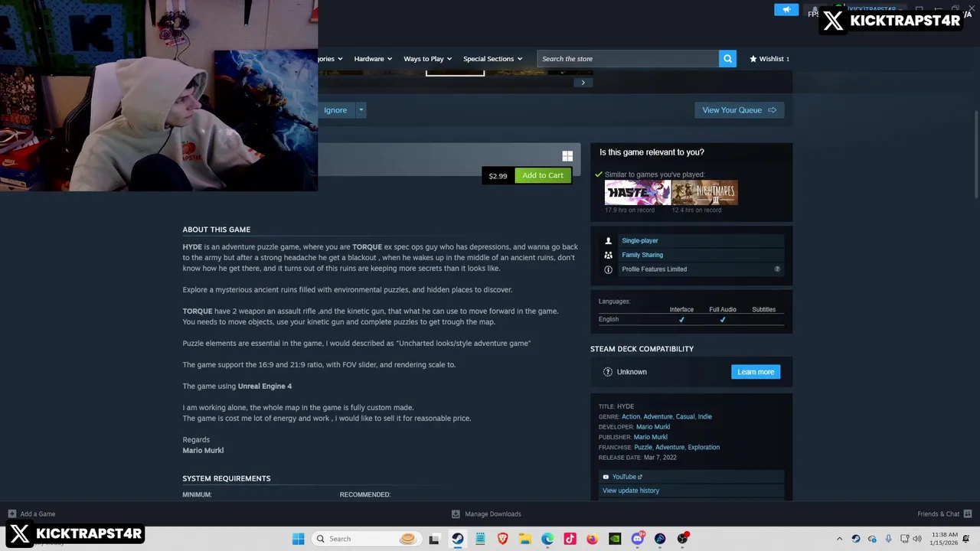Expand the Ways to Play menu
The height and width of the screenshot is (551, 980).
pos(427,59)
